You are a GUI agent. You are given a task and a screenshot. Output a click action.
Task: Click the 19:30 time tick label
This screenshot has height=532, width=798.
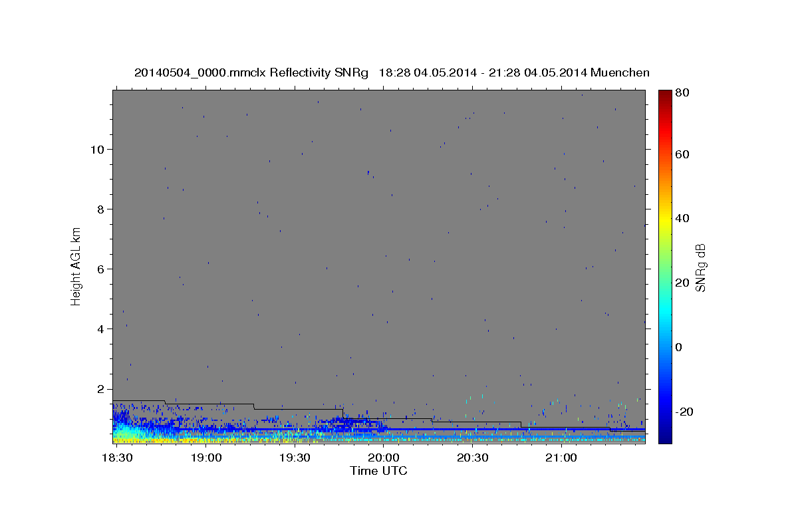click(x=295, y=458)
